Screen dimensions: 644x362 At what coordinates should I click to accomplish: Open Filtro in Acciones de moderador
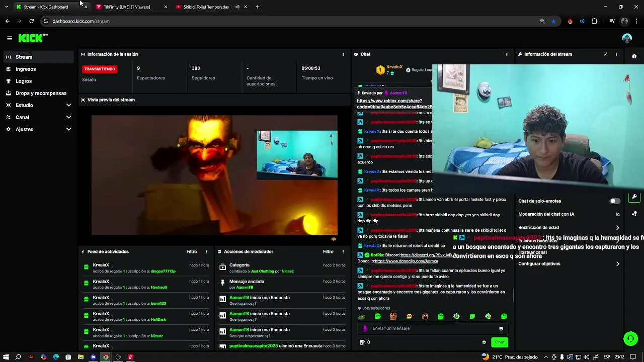pyautogui.click(x=328, y=251)
